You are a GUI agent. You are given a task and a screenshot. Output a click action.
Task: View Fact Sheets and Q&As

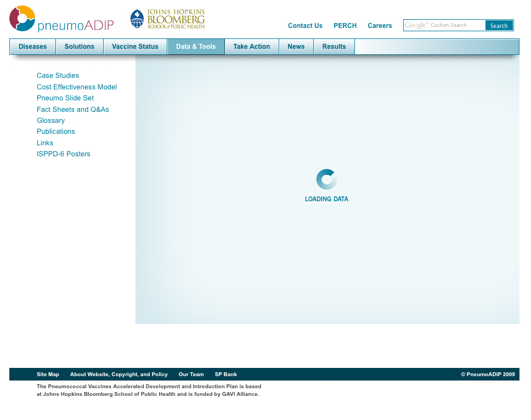73,110
